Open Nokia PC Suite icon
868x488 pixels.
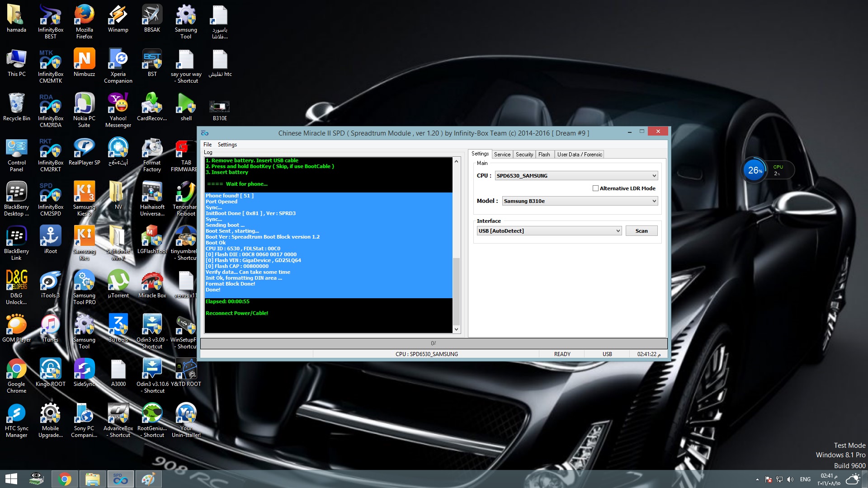point(85,110)
